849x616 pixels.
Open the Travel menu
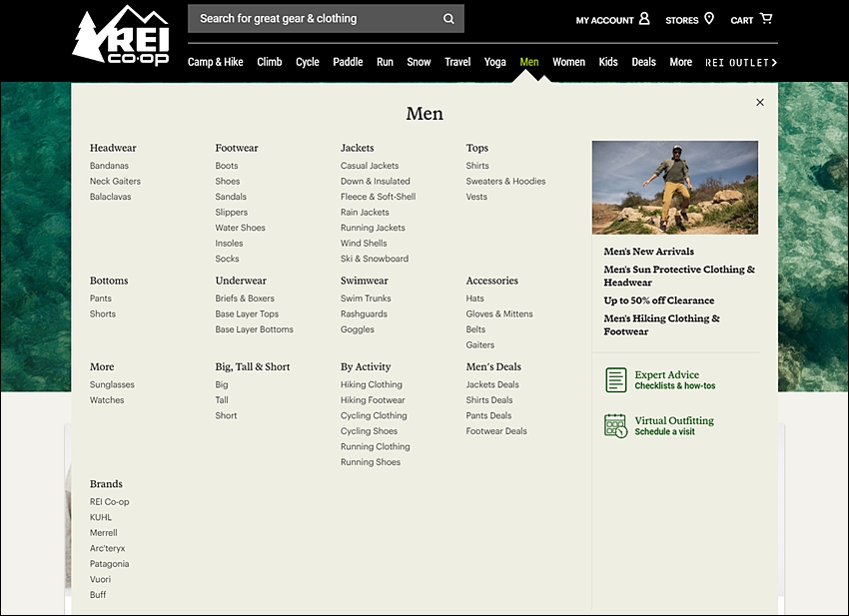point(457,62)
